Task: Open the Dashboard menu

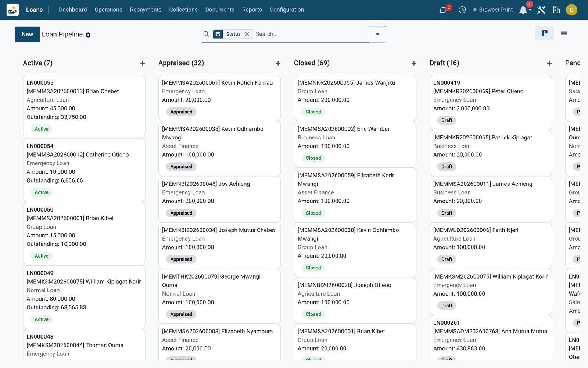Action: point(73,10)
